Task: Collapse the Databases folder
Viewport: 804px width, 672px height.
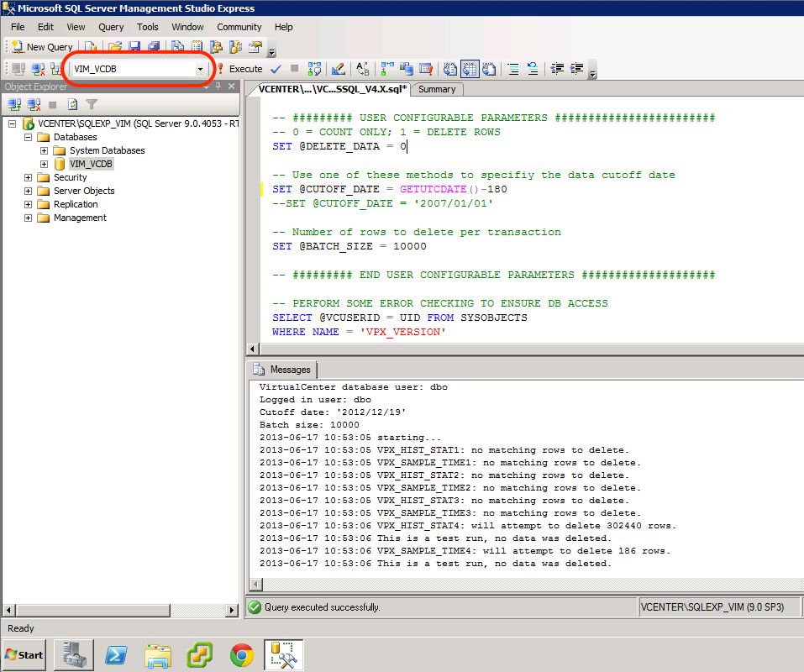Action: point(29,137)
